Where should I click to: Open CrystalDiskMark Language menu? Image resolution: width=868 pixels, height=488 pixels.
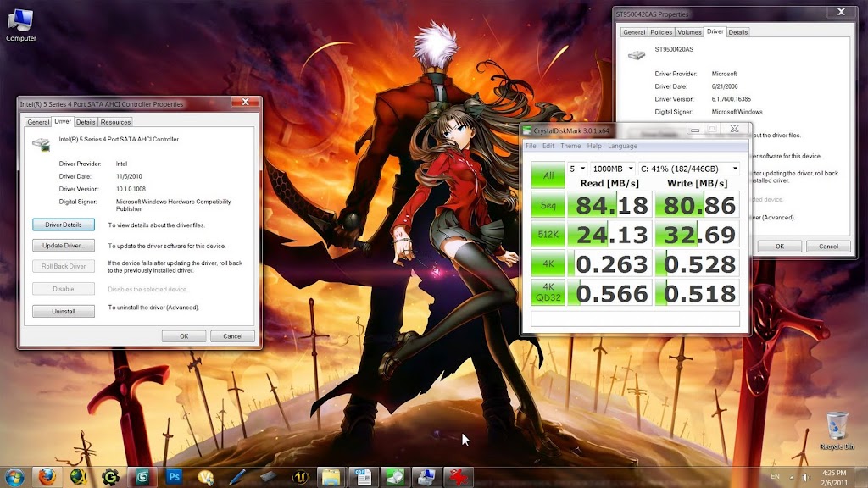pos(622,146)
